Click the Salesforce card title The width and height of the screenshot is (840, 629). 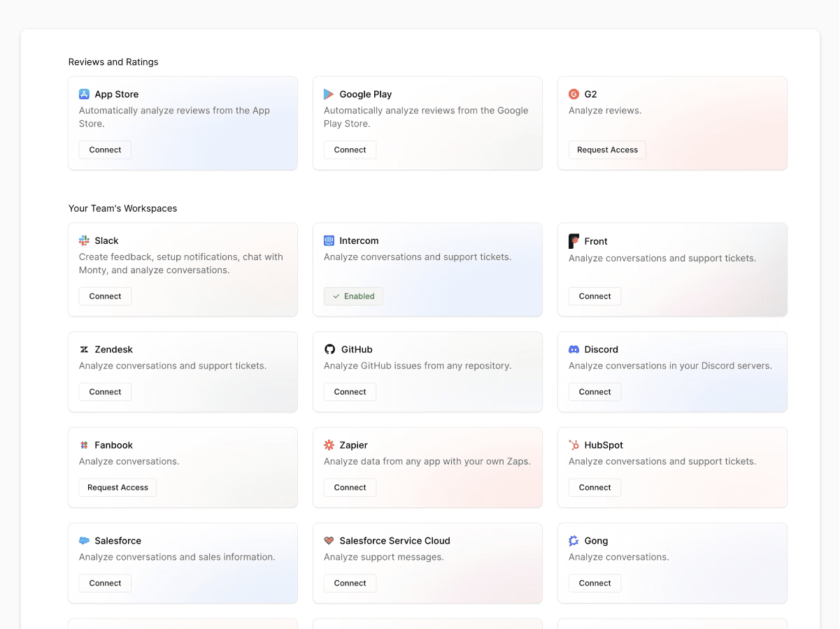point(118,541)
